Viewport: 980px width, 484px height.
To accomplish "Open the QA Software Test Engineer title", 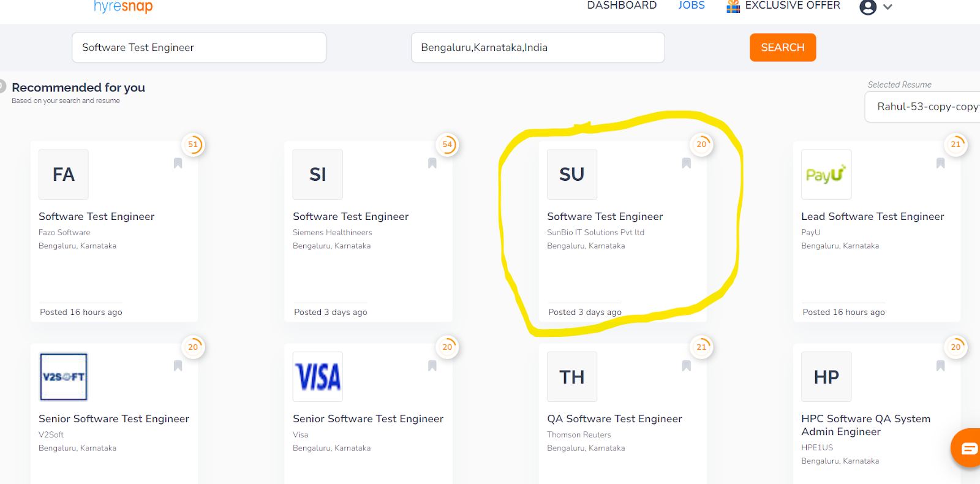I will (614, 418).
